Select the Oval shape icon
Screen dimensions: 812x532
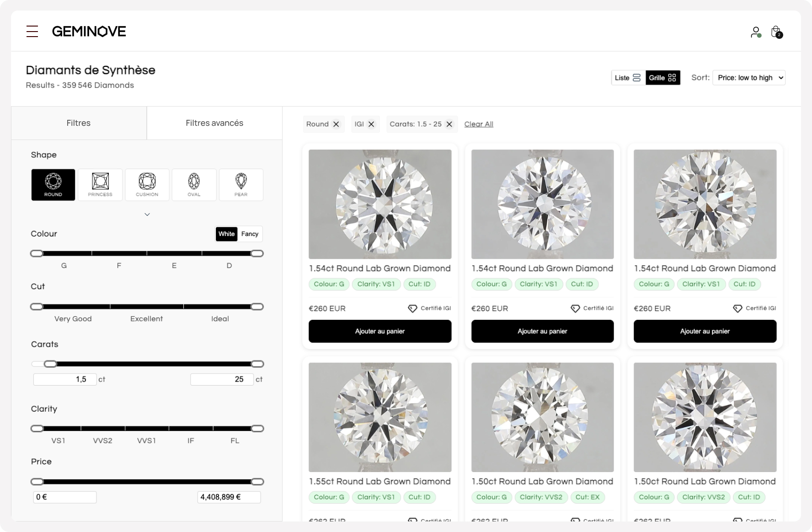pos(194,185)
